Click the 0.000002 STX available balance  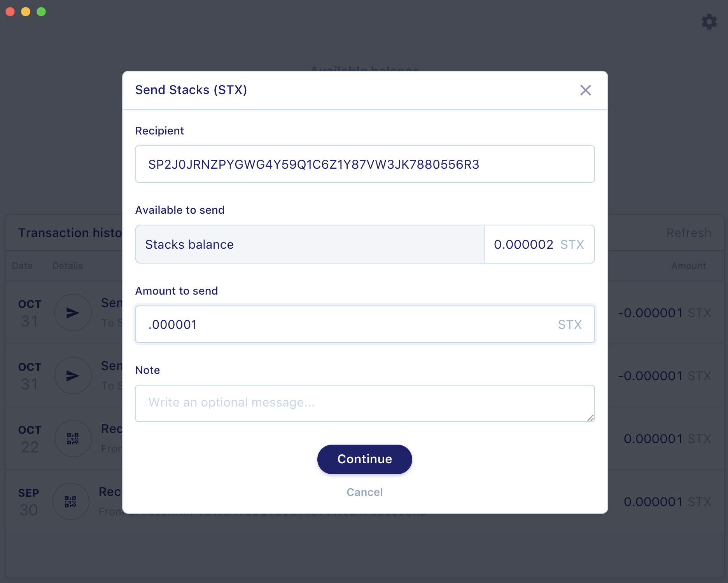[x=539, y=244]
